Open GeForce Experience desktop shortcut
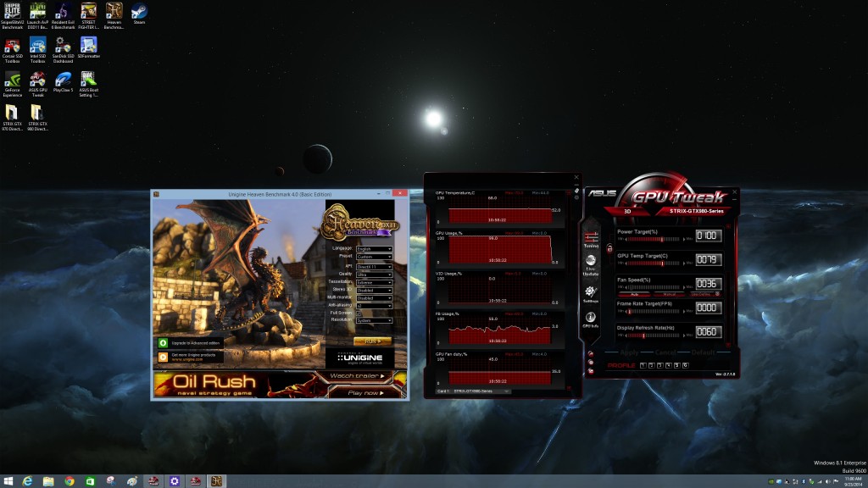Image resolution: width=868 pixels, height=488 pixels. click(12, 84)
